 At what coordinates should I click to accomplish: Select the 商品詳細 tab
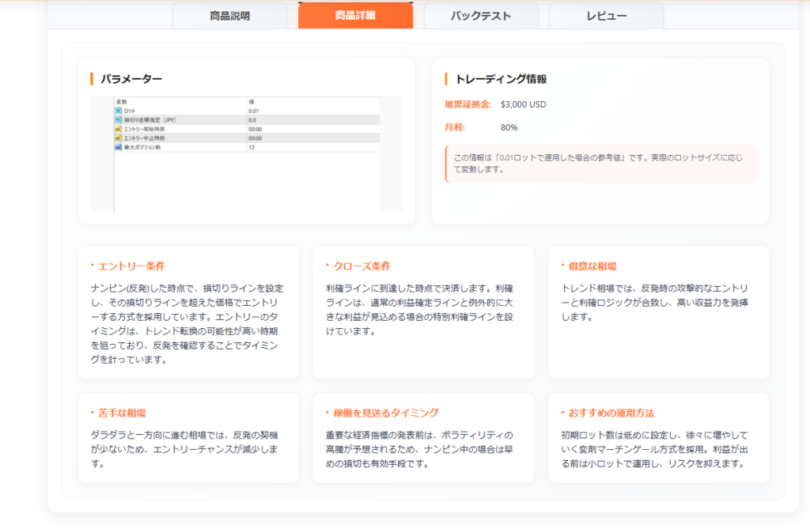[355, 16]
